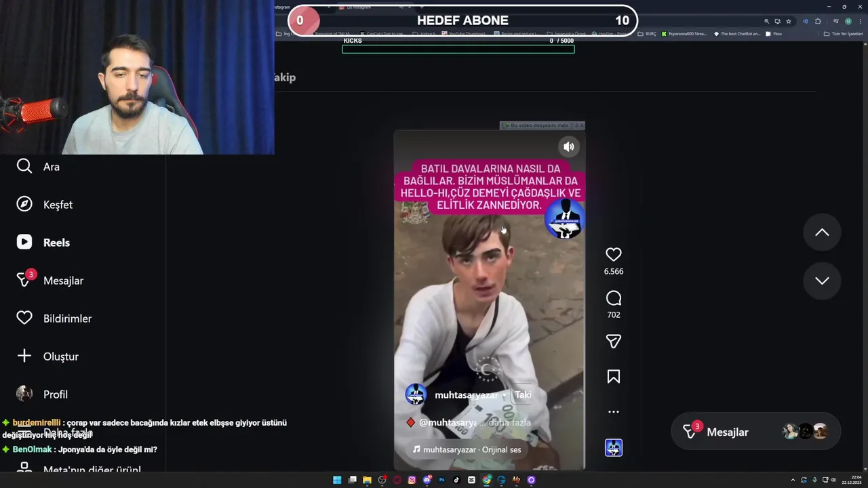Click the Takip tab at top
The height and width of the screenshot is (488, 868).
click(285, 77)
